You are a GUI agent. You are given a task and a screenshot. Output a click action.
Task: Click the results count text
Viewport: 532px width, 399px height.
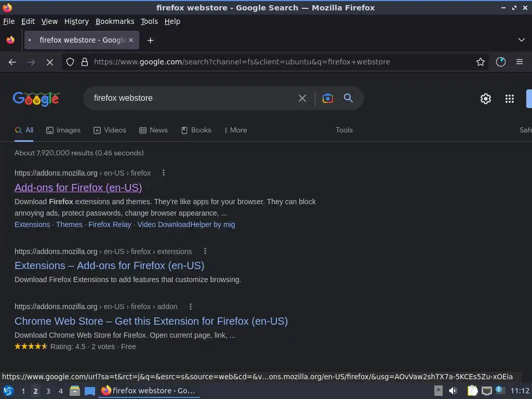pyautogui.click(x=79, y=153)
